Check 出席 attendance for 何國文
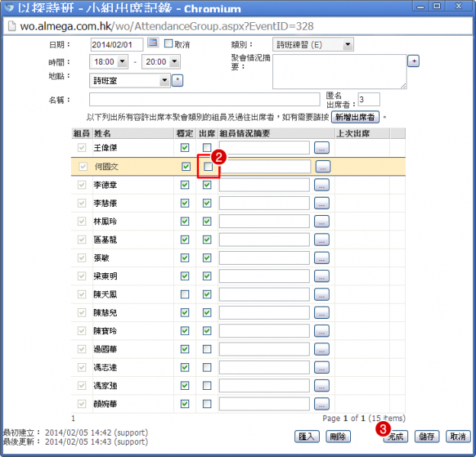The height and width of the screenshot is (457, 476). click(208, 166)
